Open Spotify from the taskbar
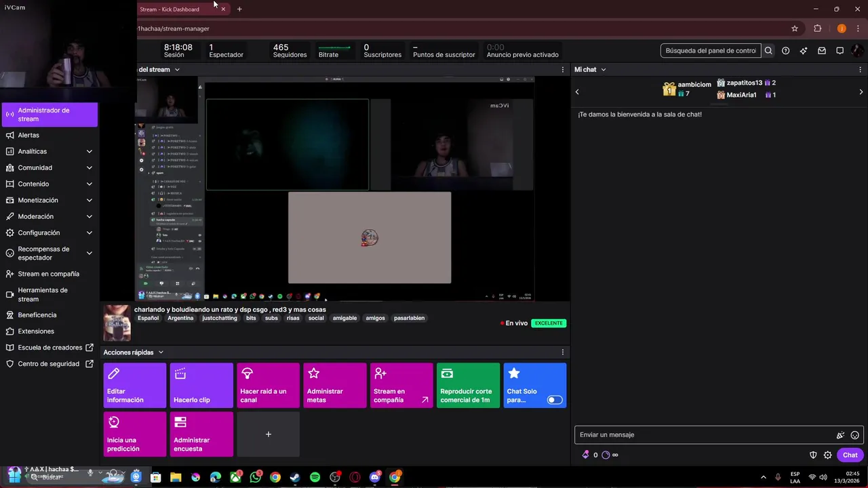 click(315, 477)
